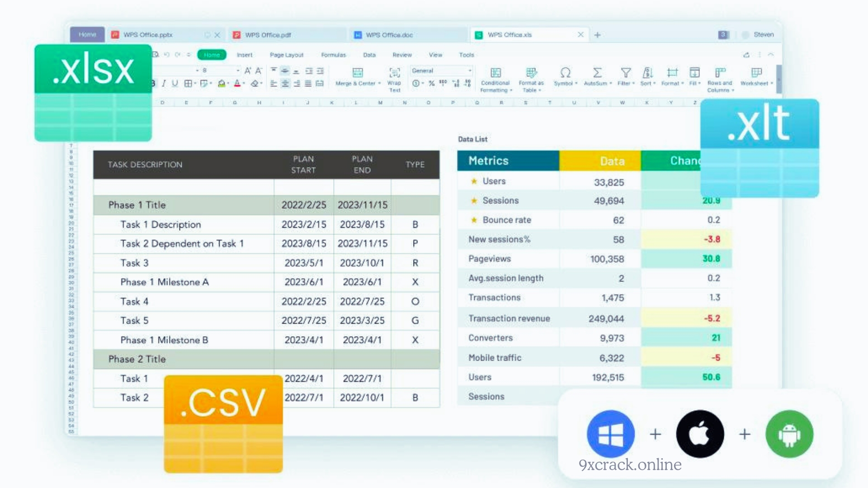
Task: Click the share icon above the ribbon
Action: (746, 55)
